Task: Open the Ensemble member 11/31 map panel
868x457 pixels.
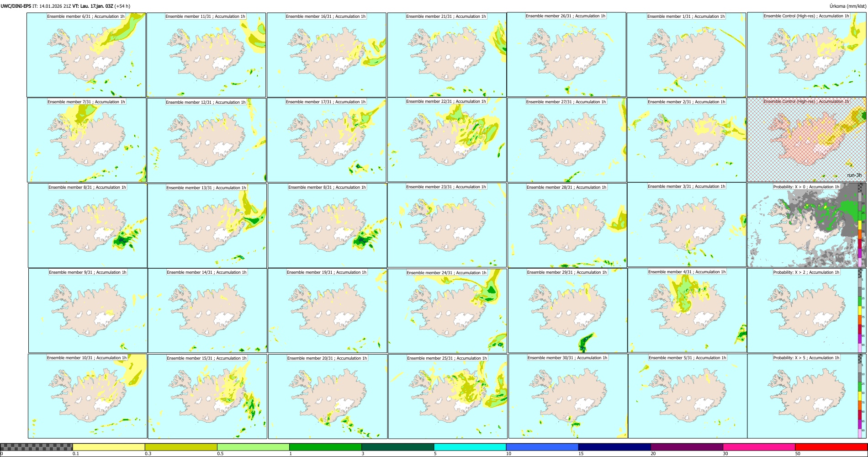Action: pos(206,55)
